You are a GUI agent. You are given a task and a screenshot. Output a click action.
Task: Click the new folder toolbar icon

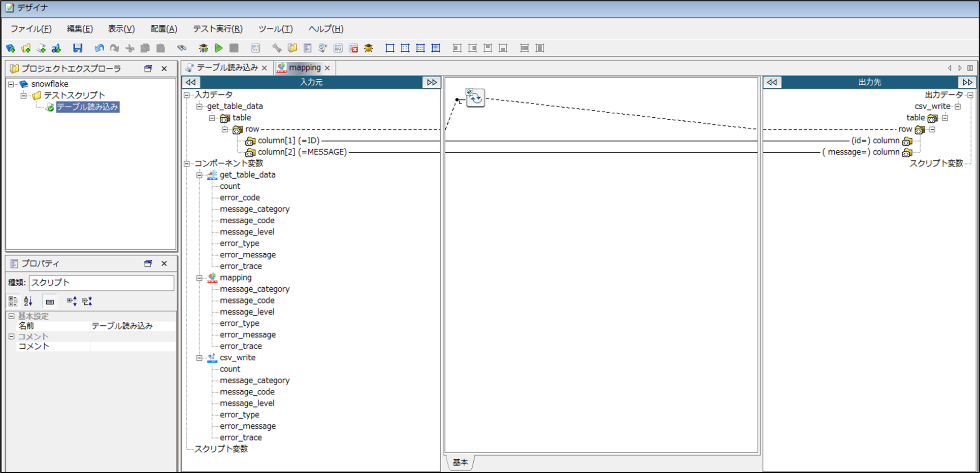[26, 48]
